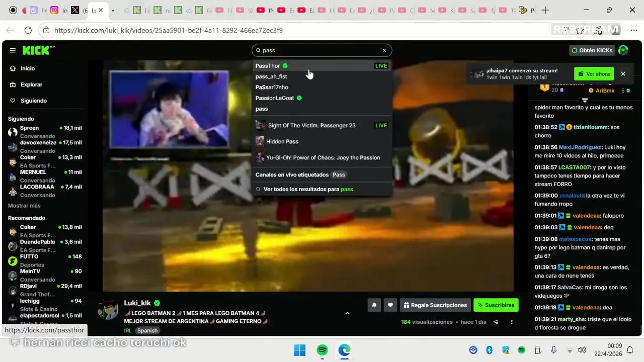Click the Bluetooth tray icon
The width and height of the screenshot is (644, 362).
(x=489, y=350)
